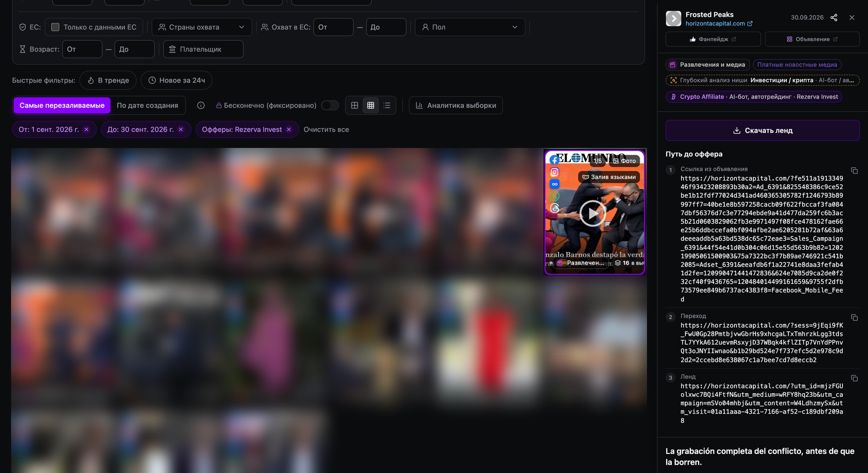Open the horizontacapital.com link

coord(719,23)
